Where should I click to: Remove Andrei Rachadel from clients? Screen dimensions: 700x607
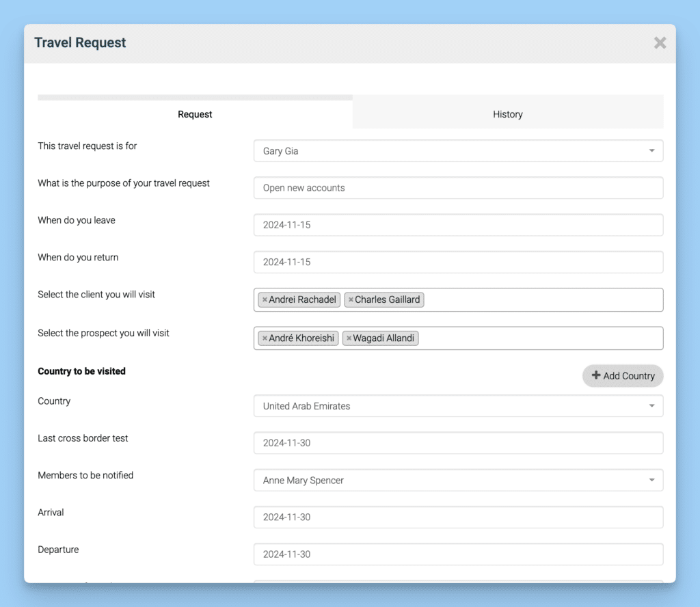pyautogui.click(x=265, y=299)
